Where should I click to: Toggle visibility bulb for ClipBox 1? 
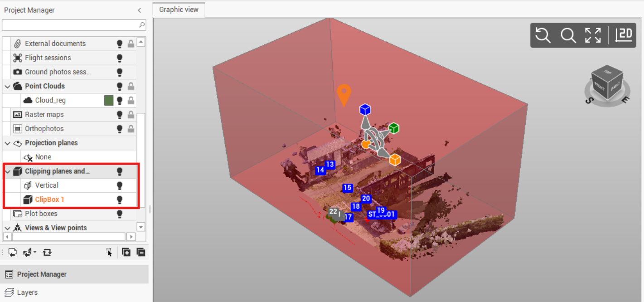click(120, 200)
